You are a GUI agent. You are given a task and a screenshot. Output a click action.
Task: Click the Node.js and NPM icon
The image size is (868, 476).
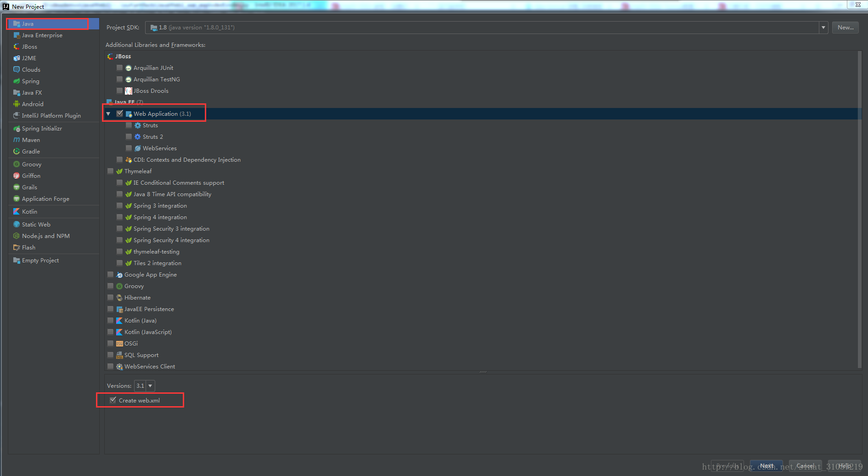coord(17,236)
